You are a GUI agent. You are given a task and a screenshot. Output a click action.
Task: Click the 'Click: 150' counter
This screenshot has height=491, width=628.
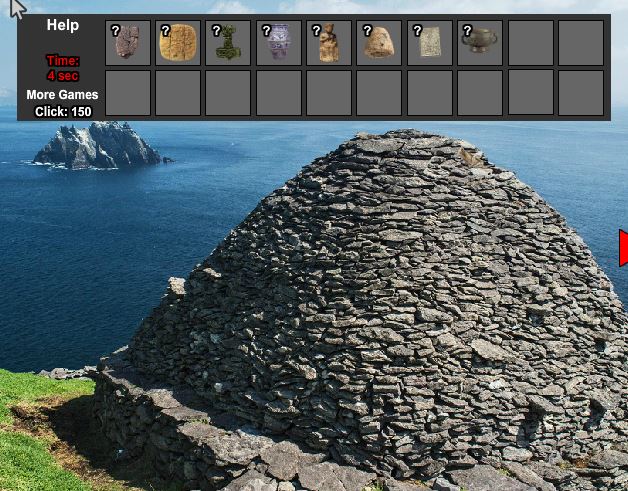click(63, 112)
